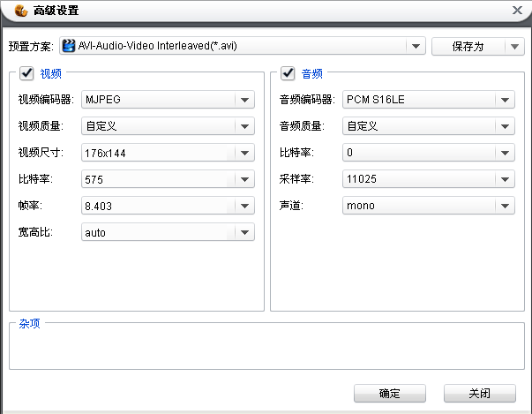Click the 杂项 group label
This screenshot has height=414, width=532.
tap(29, 323)
